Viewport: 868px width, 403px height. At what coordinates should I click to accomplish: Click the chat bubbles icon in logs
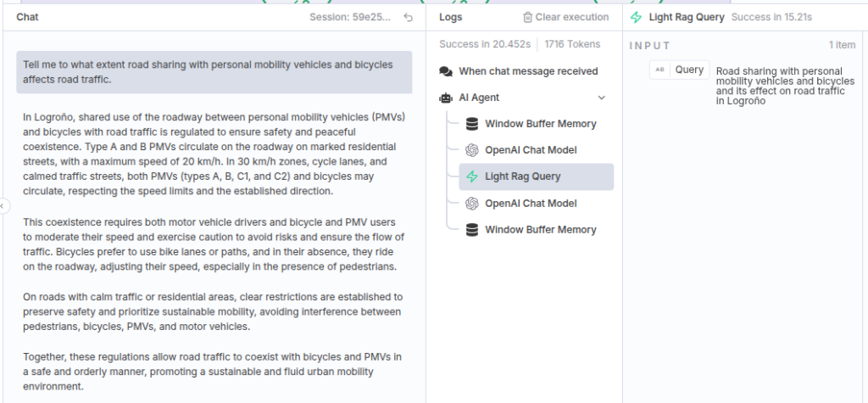click(x=446, y=71)
